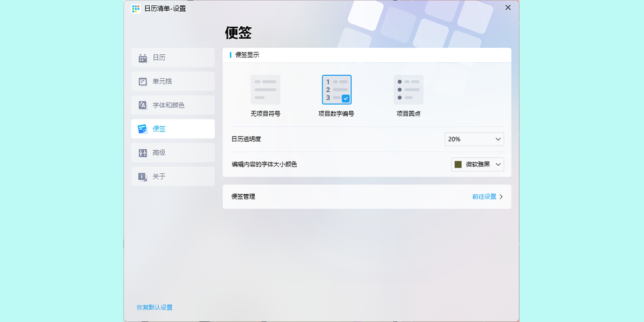Screen dimensions: 644x322
Task: Click the info icon beside 关于
Action: point(143,177)
